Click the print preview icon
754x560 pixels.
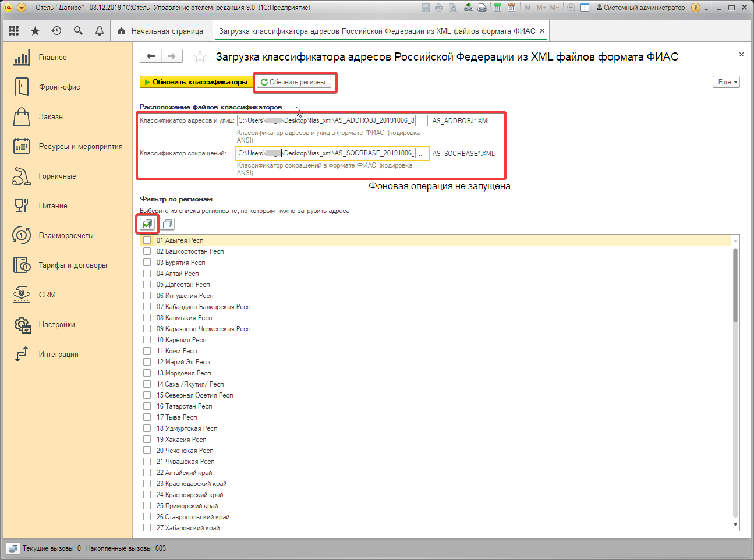tap(452, 8)
